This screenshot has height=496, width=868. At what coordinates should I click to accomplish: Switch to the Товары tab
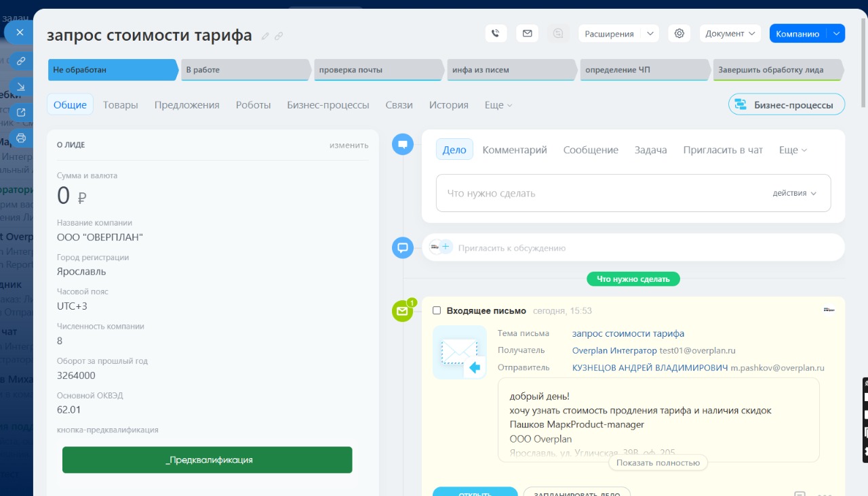click(120, 105)
